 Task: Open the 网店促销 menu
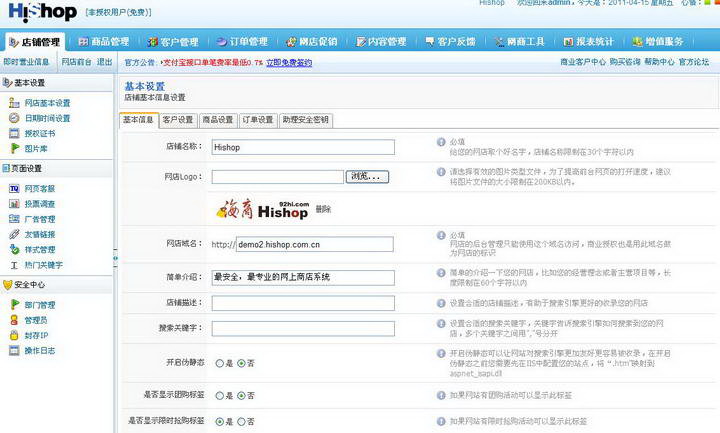pos(312,42)
